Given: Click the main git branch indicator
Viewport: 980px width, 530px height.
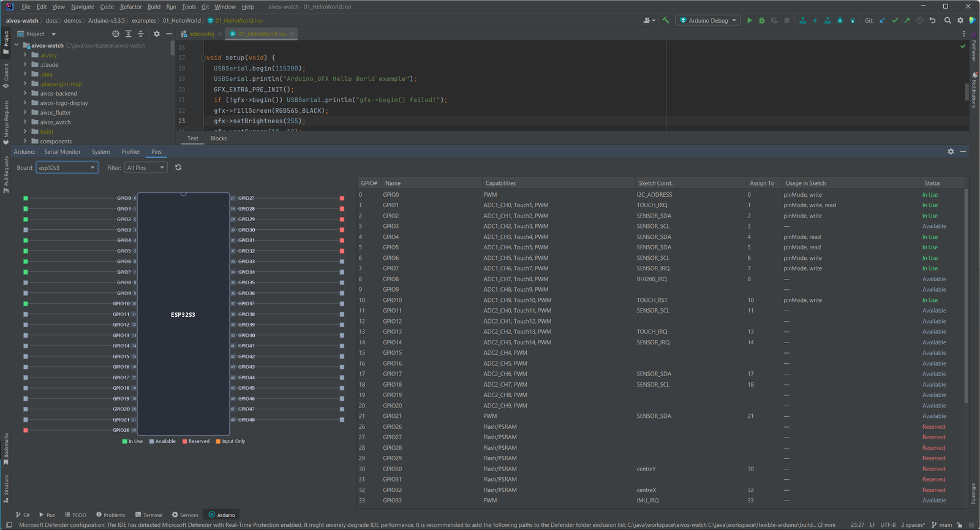Looking at the screenshot, I should (942, 524).
